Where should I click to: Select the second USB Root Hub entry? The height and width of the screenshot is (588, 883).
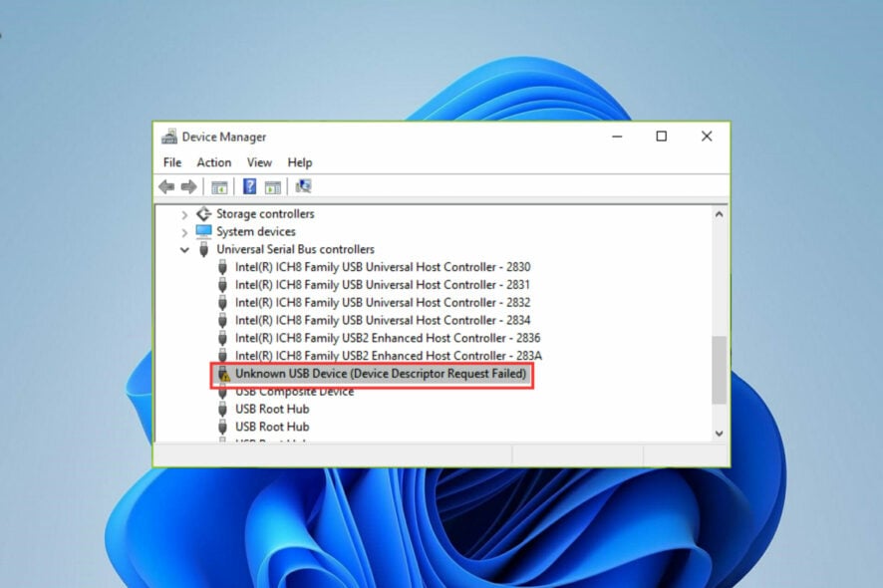(x=272, y=427)
